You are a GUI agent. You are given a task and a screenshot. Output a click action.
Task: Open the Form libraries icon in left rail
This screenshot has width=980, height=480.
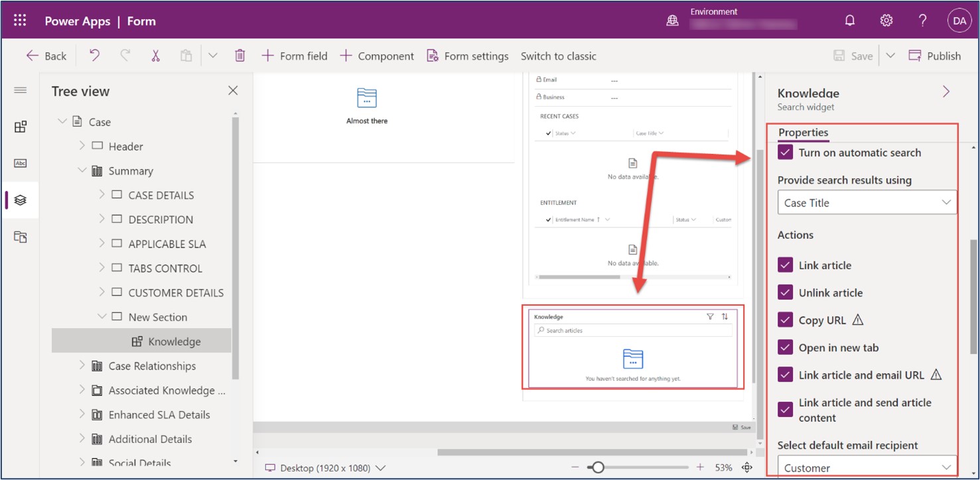21,237
